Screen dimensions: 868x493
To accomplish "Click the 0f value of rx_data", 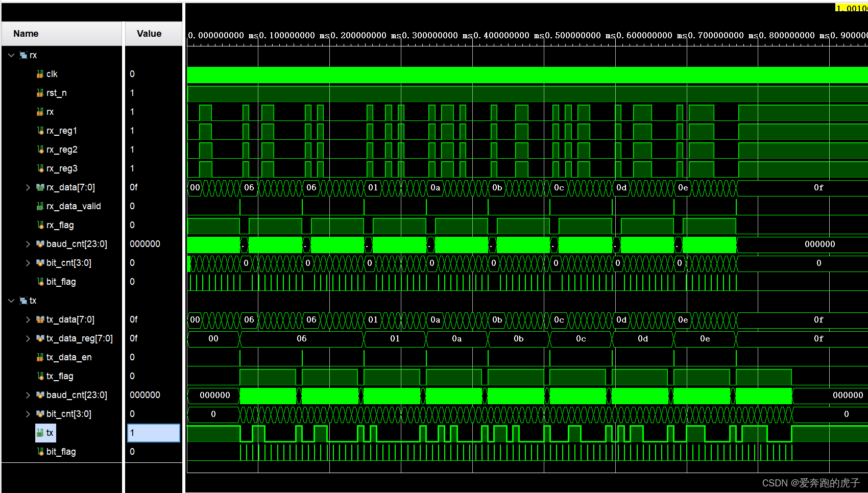I will tap(134, 187).
